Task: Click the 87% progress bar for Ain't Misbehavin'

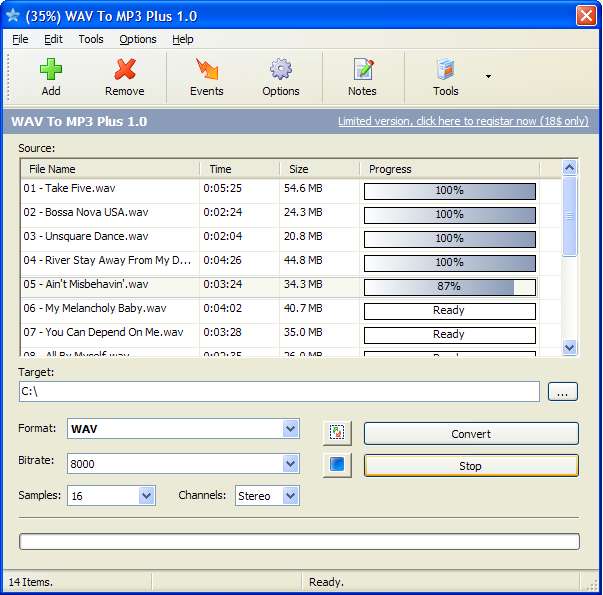Action: click(450, 287)
